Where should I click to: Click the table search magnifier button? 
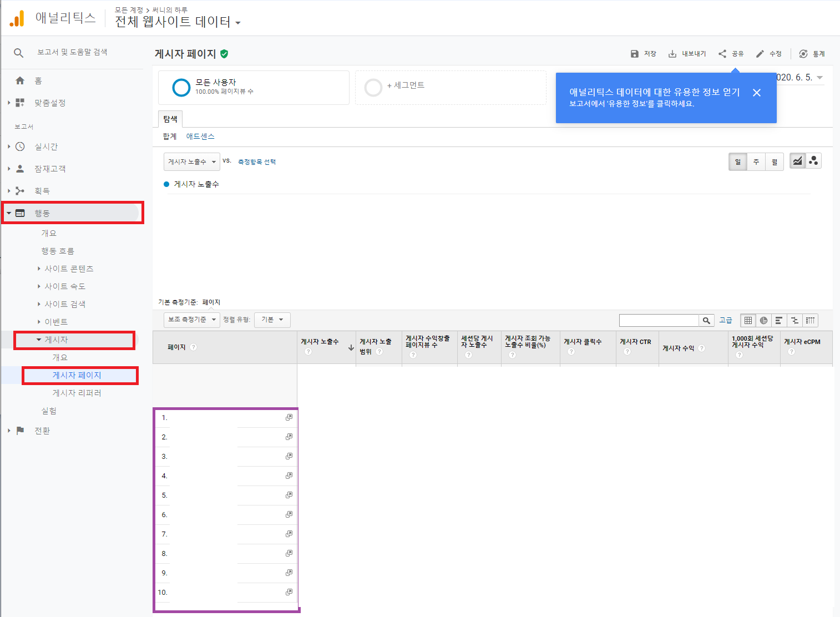click(x=706, y=320)
